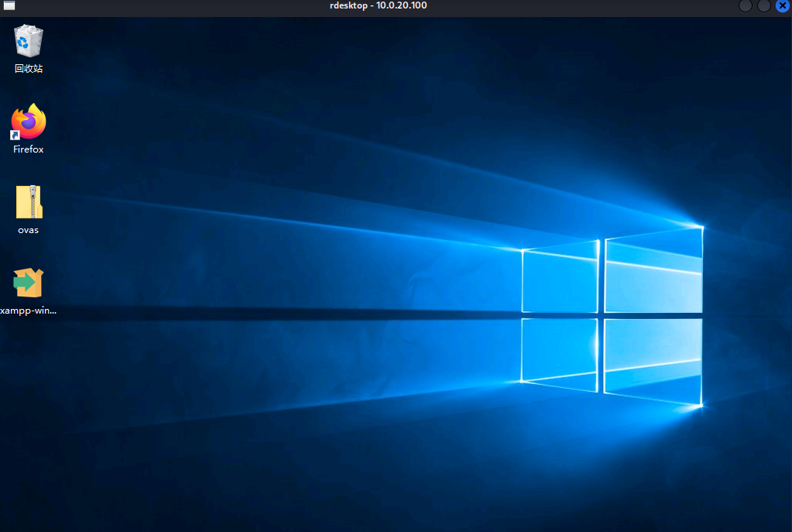The width and height of the screenshot is (792, 532).
Task: Select the xampp-win installer icon
Action: click(29, 283)
